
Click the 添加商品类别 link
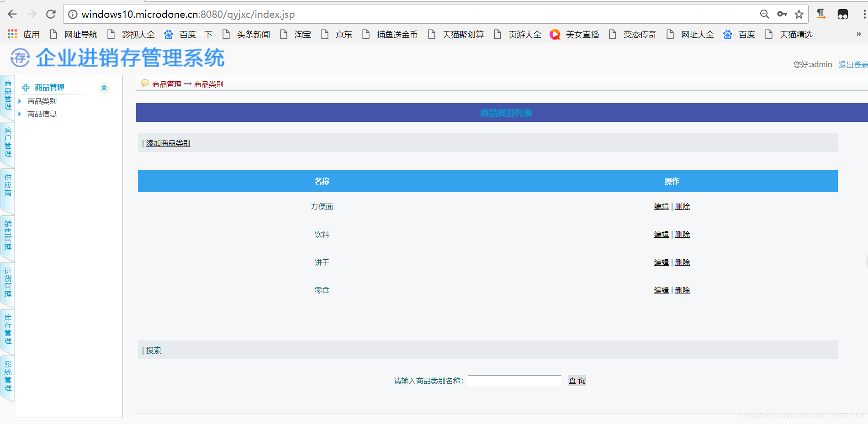(168, 143)
